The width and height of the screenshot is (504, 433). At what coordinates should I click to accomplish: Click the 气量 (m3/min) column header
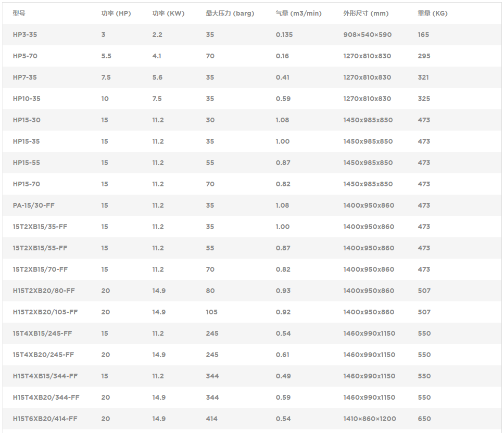coord(298,14)
